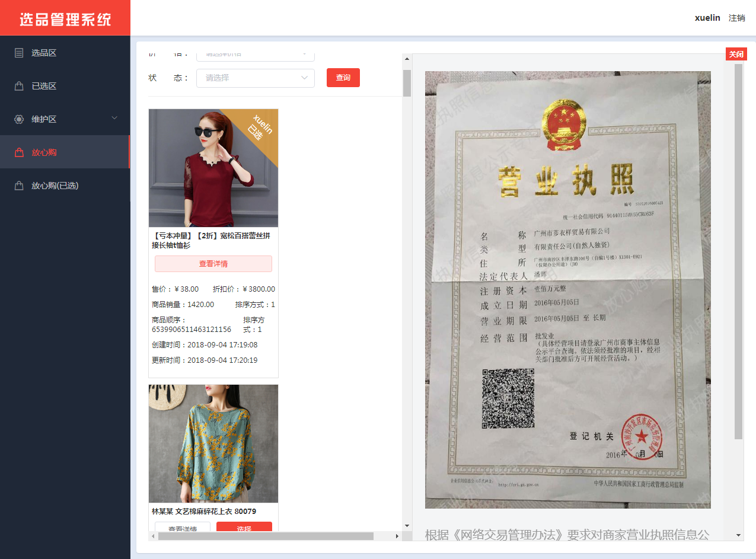Click the product ID 6539906511463121156
Image resolution: width=756 pixels, height=559 pixels.
(x=192, y=330)
